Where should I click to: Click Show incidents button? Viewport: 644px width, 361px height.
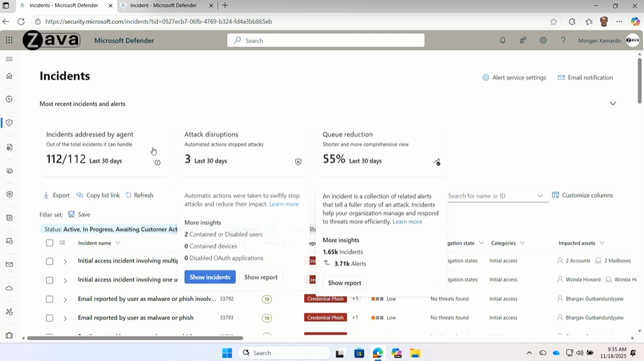210,277
